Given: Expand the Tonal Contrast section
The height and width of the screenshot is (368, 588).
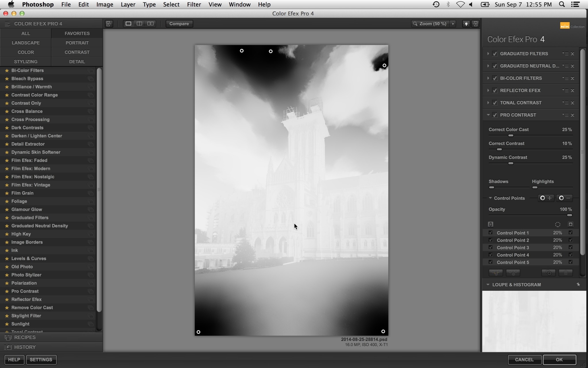Looking at the screenshot, I should 488,103.
